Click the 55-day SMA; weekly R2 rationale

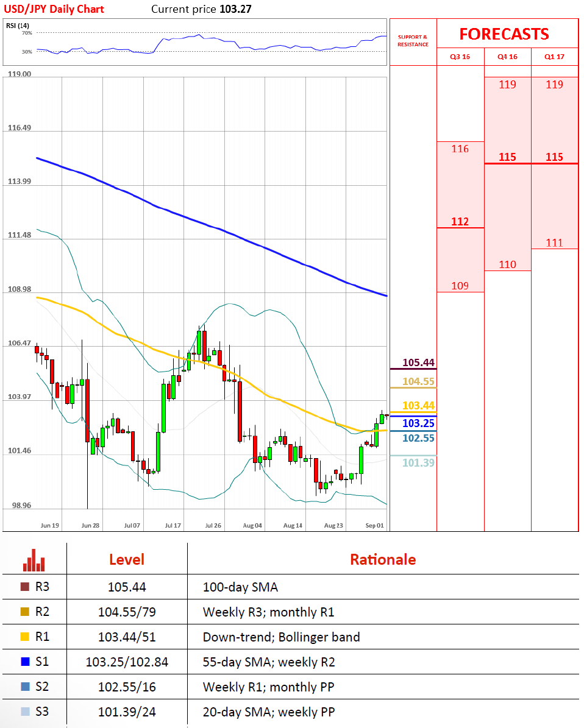[x=269, y=662]
